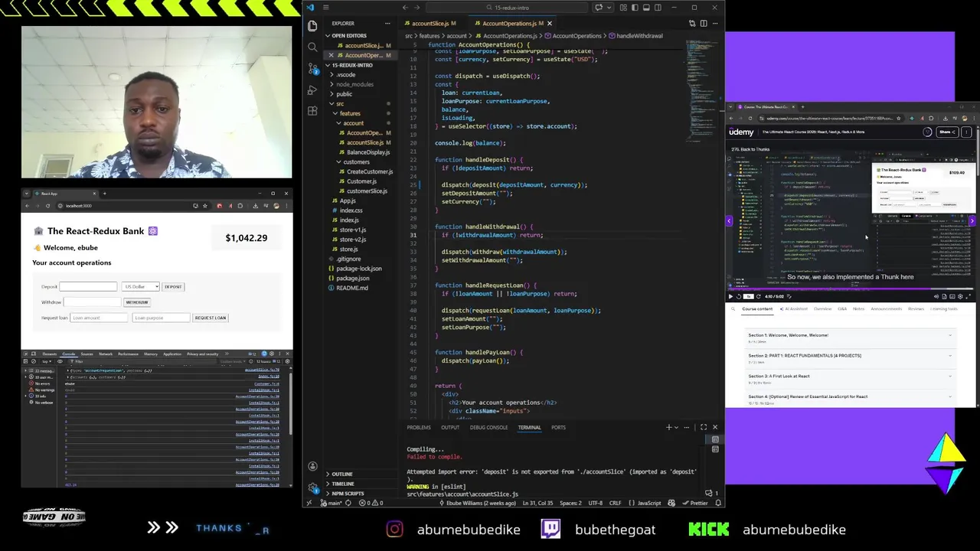This screenshot has width=980, height=551.
Task: Click Share button on Udemy page
Action: (x=947, y=132)
